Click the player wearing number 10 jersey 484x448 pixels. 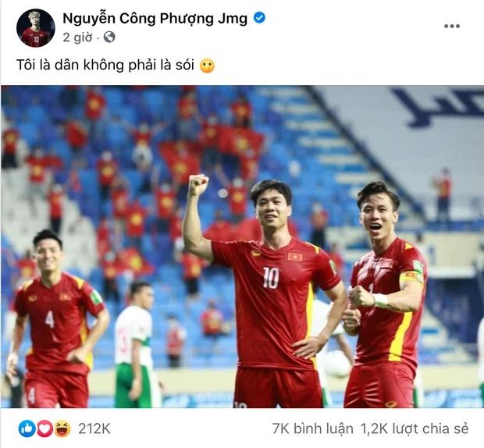[268, 293]
